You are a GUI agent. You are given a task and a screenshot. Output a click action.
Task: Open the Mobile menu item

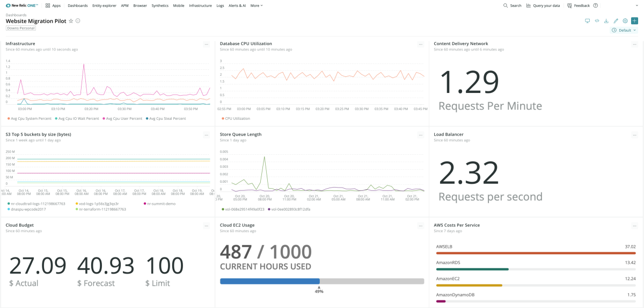pyautogui.click(x=179, y=5)
